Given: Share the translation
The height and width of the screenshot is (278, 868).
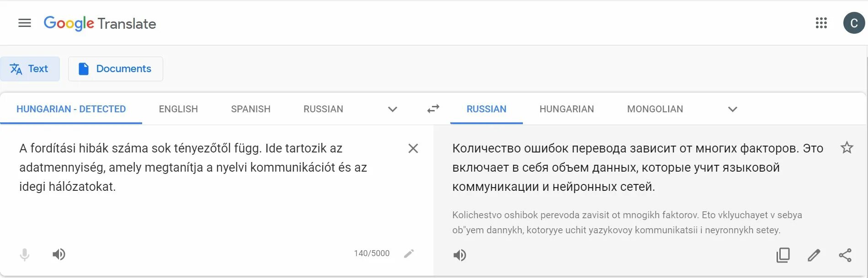Looking at the screenshot, I should coord(845,255).
